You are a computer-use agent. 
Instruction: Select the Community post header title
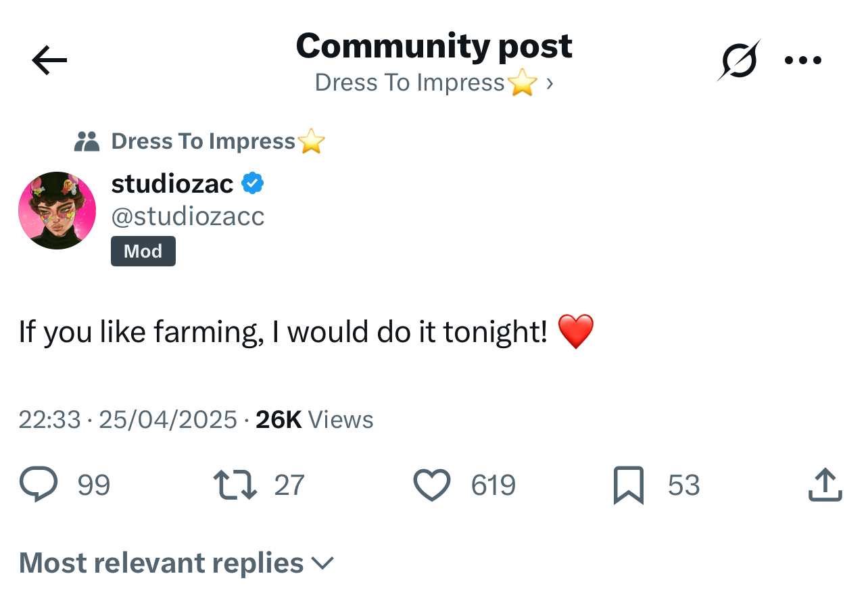click(x=433, y=46)
